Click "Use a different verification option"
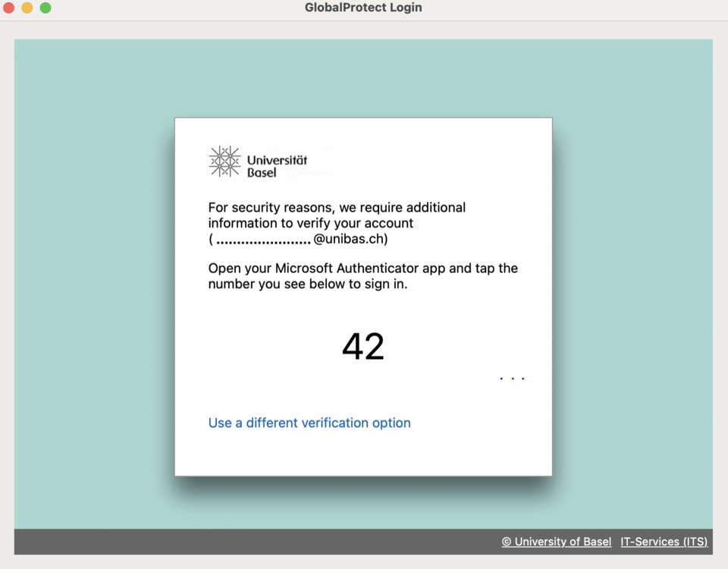This screenshot has width=728, height=569. 309,423
